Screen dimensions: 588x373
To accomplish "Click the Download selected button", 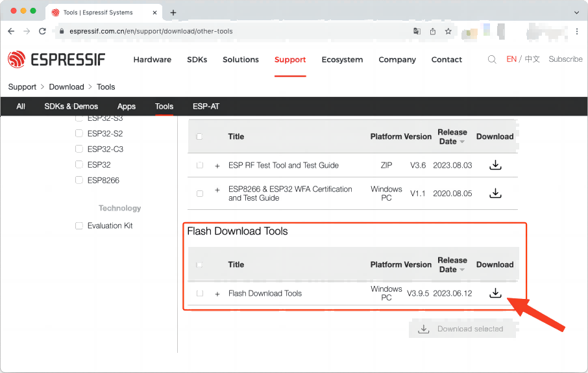I will coord(462,329).
